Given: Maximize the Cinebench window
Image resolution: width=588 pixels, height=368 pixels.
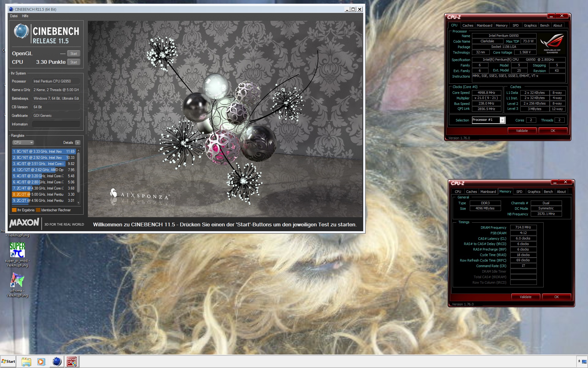Looking at the screenshot, I should pos(353,9).
